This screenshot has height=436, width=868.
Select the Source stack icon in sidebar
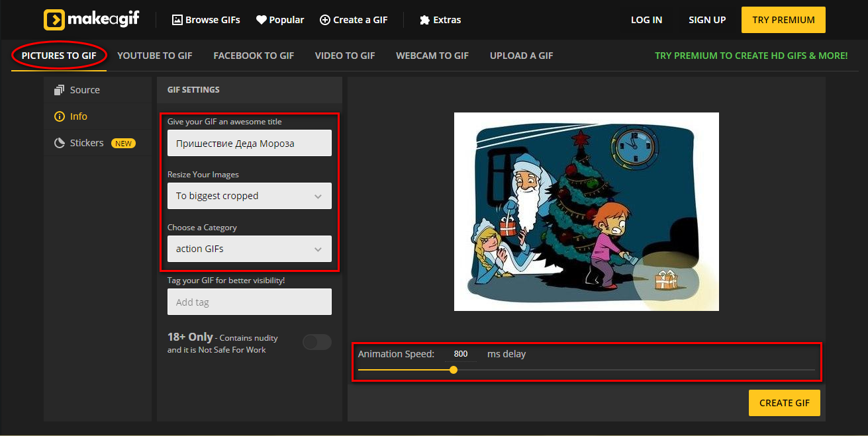(x=60, y=90)
